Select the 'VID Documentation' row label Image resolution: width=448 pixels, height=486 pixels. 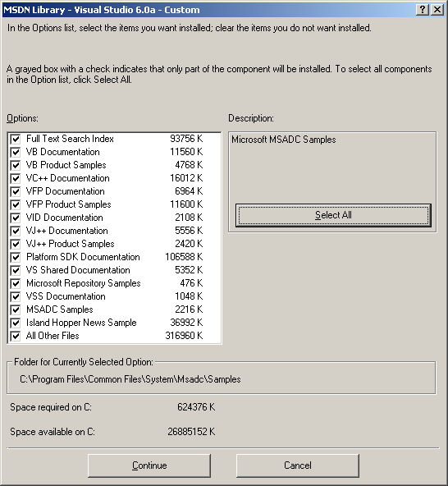click(x=65, y=218)
